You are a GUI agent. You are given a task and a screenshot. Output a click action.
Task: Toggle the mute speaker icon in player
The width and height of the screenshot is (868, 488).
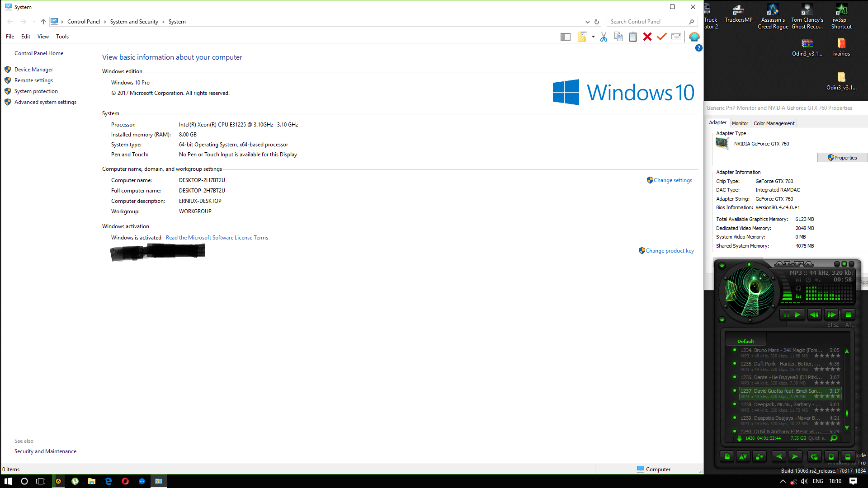pos(818,280)
